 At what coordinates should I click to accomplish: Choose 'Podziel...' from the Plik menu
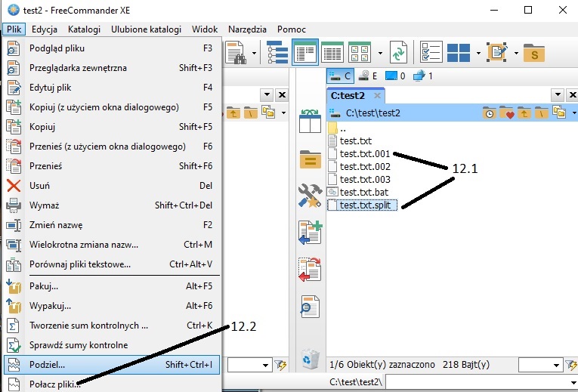(x=112, y=365)
